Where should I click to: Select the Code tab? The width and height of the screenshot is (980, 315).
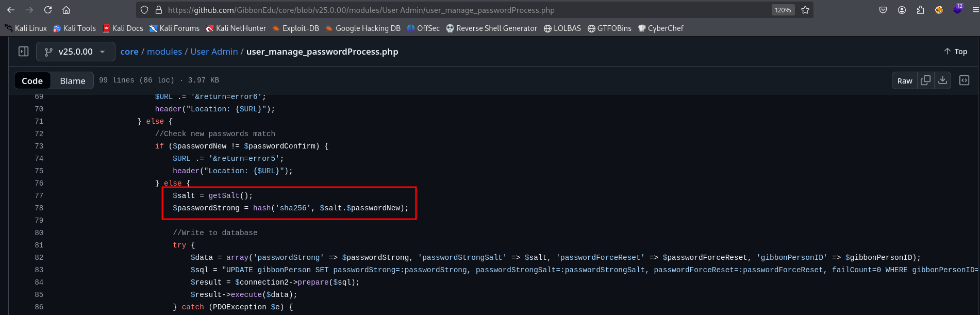[32, 81]
